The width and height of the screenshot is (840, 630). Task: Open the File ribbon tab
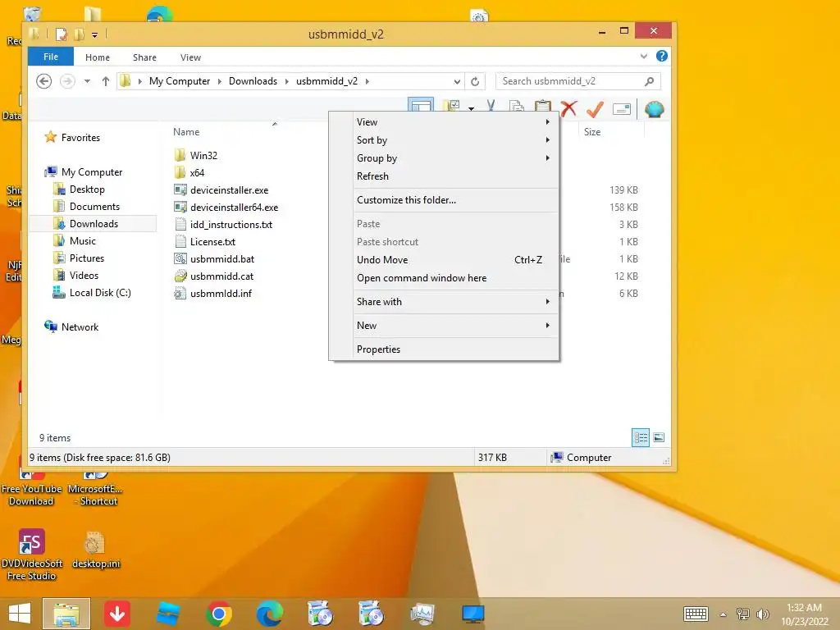click(x=51, y=57)
